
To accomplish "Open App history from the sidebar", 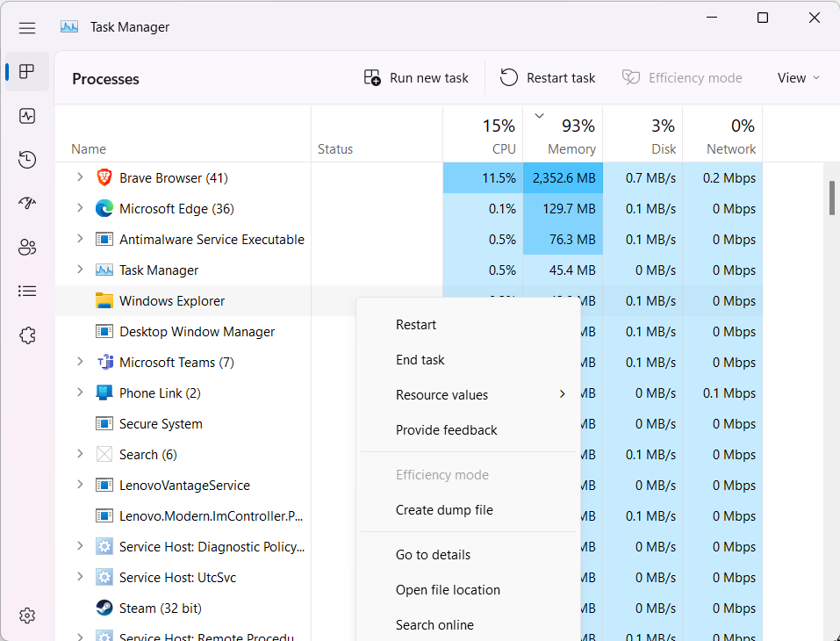I will point(27,160).
